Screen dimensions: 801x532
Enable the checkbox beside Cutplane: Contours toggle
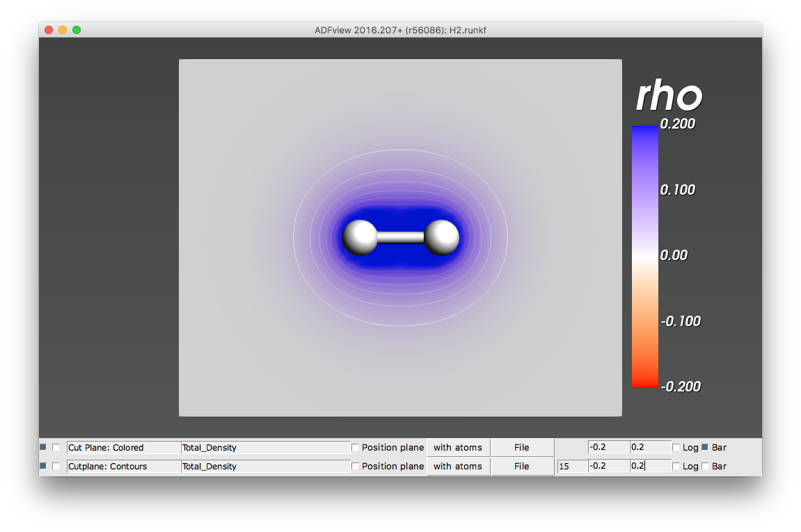[56, 466]
